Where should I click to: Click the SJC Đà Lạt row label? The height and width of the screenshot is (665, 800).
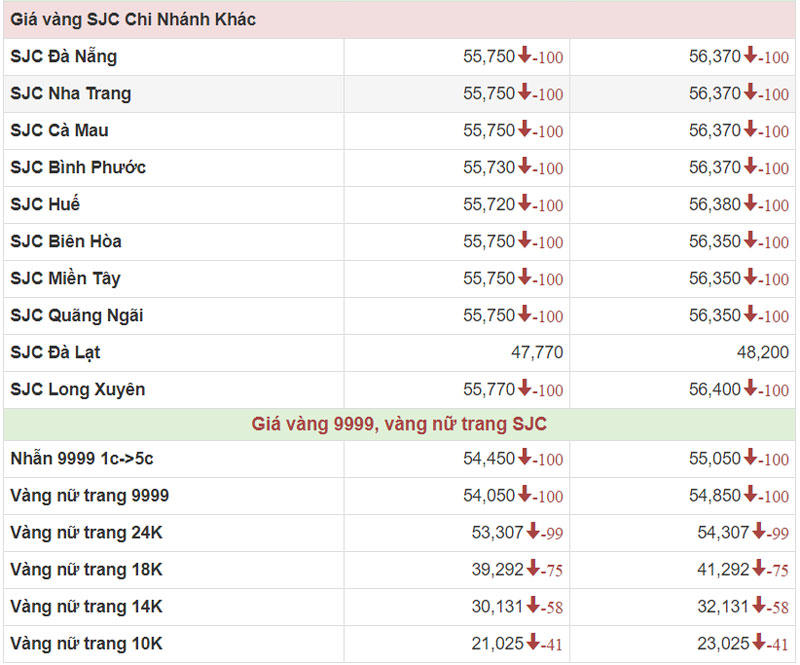55,352
